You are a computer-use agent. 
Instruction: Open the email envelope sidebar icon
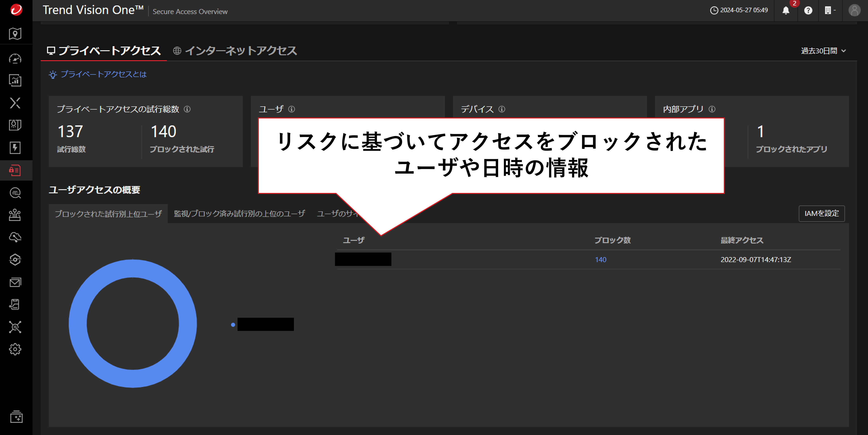[x=15, y=282]
